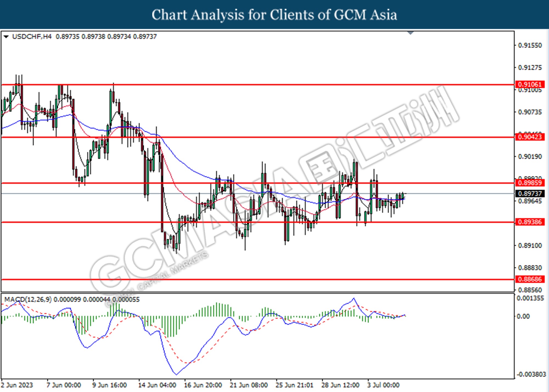
Task: Click the 0.91550 price axis value
Action: click(x=530, y=45)
